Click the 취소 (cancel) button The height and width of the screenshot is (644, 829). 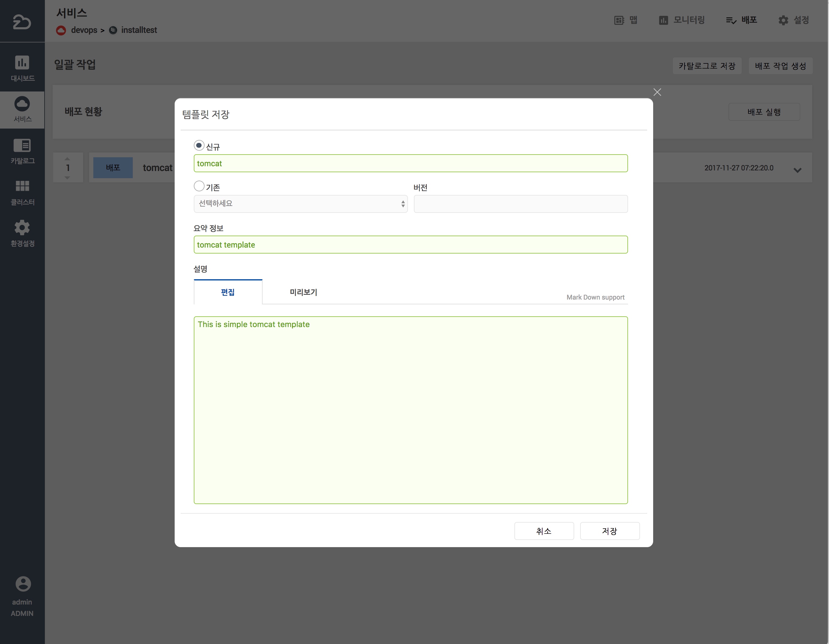[544, 531]
